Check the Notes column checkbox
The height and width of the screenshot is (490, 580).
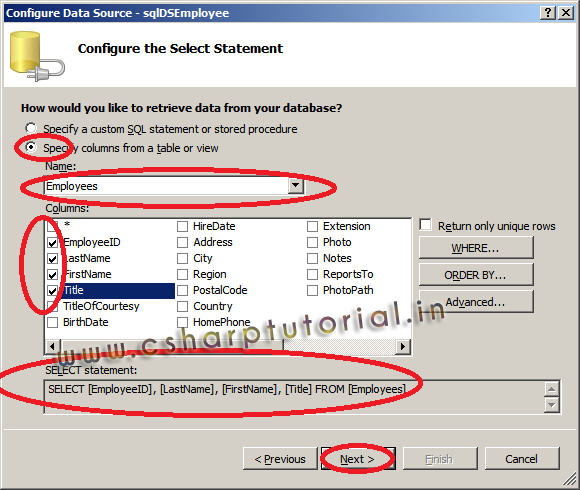tap(313, 258)
